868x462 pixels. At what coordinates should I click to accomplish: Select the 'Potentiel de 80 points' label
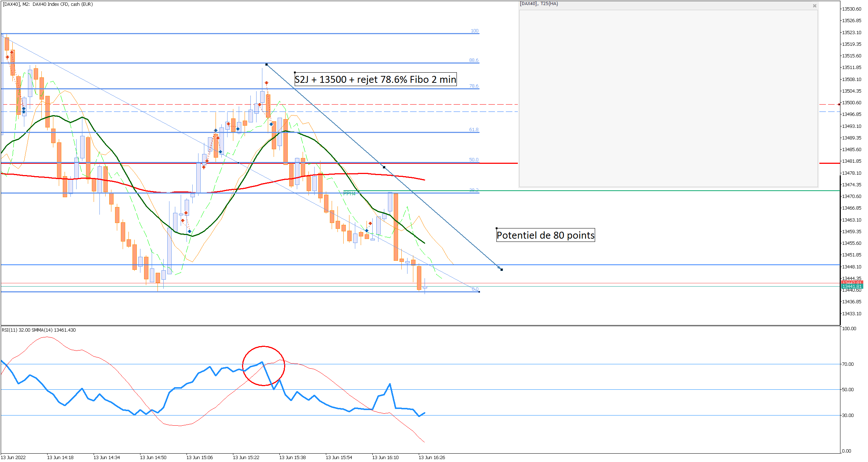pos(545,235)
